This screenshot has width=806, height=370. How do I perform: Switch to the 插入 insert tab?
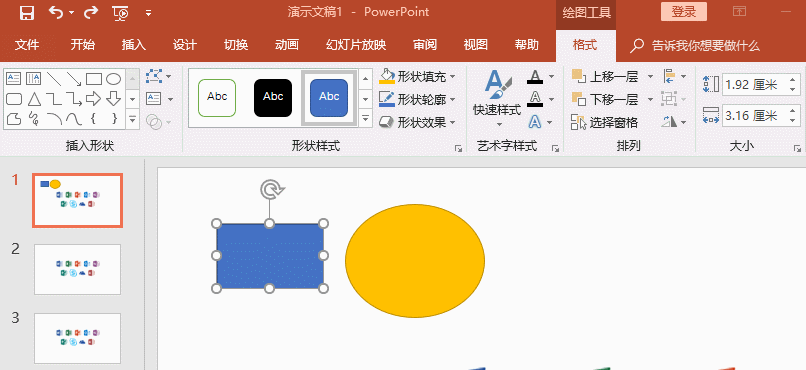(134, 45)
